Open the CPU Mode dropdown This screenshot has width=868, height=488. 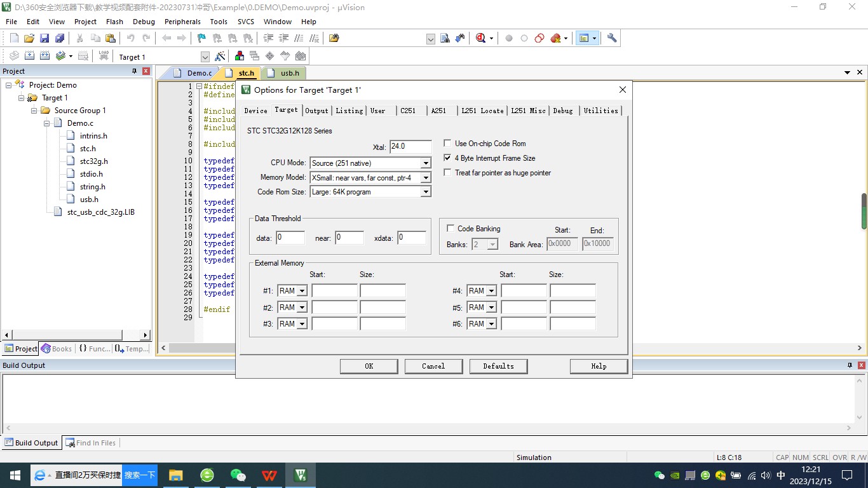coord(426,163)
